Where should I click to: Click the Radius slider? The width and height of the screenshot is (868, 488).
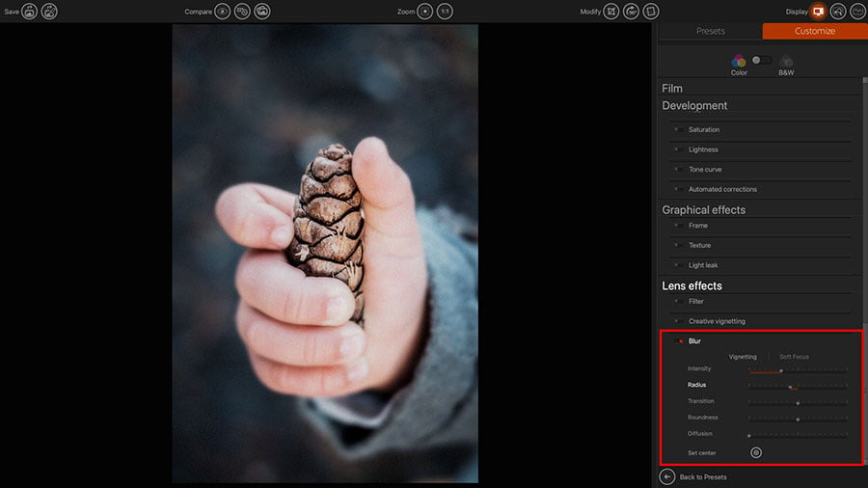[798, 387]
